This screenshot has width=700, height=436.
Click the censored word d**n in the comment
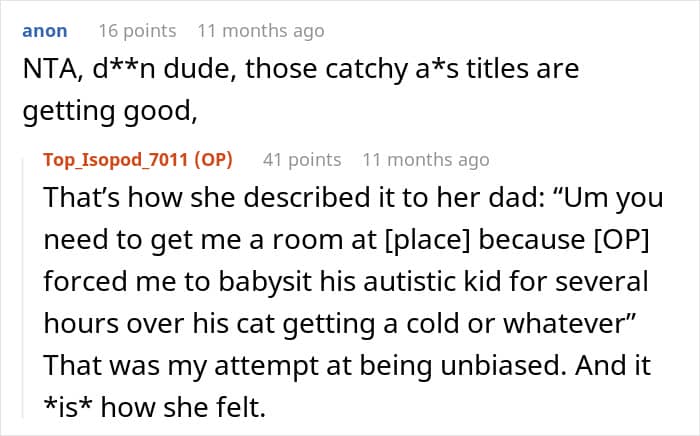pos(122,69)
